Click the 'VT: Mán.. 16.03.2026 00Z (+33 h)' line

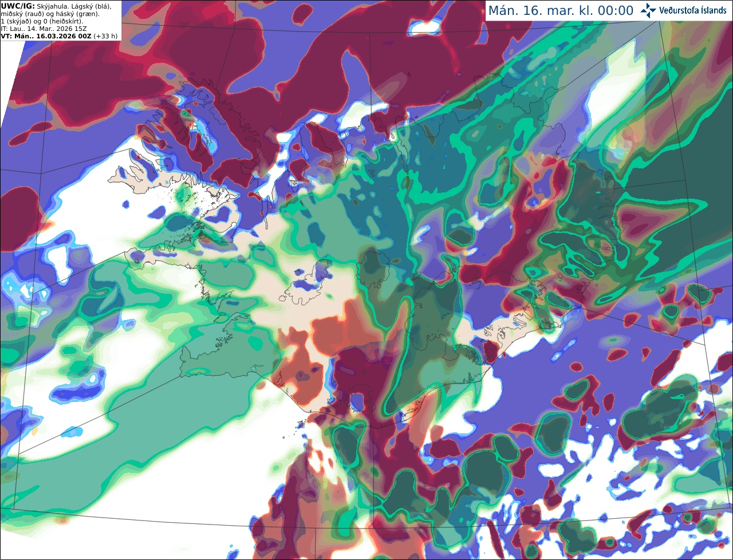60,36
